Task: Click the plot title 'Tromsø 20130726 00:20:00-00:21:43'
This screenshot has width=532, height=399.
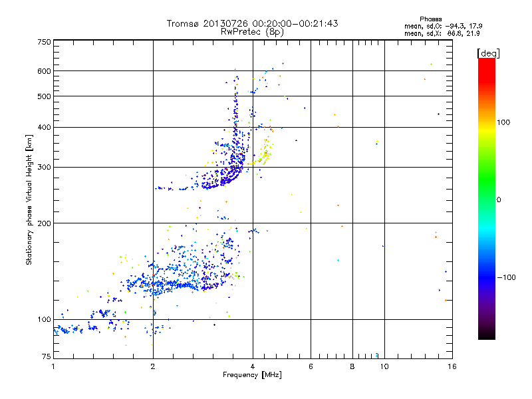Action: click(252, 23)
